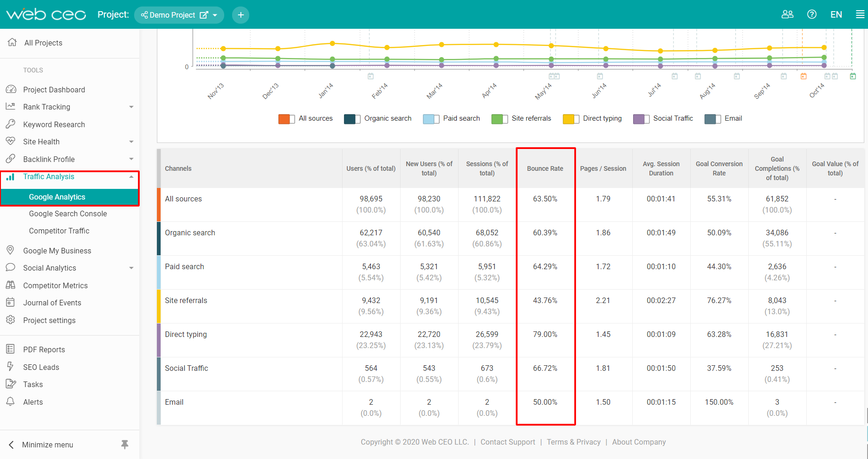
Task: Click the Rank Tracking chart icon
Action: (11, 106)
